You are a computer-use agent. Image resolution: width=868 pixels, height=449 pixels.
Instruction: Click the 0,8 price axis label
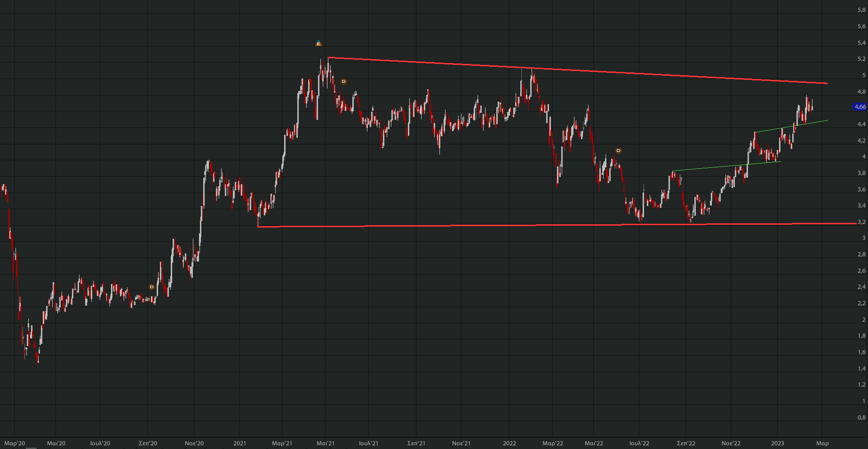coord(861,417)
